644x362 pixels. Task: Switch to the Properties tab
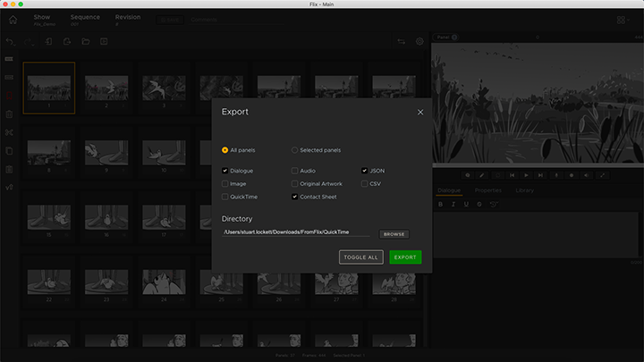point(487,190)
